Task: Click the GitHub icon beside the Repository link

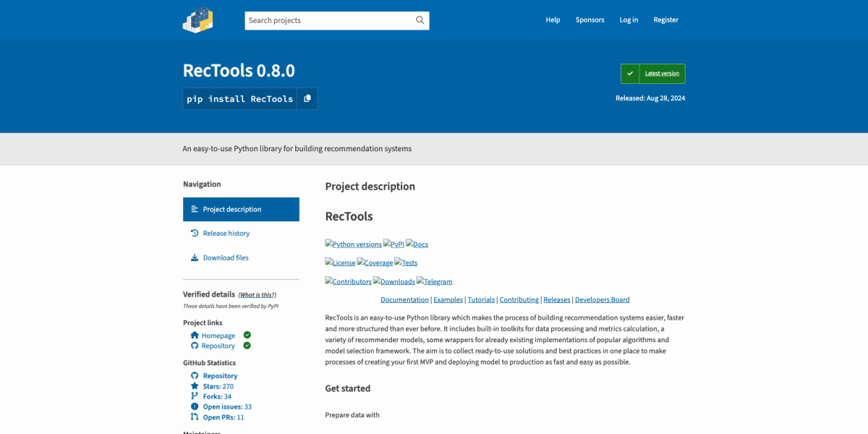Action: (194, 345)
